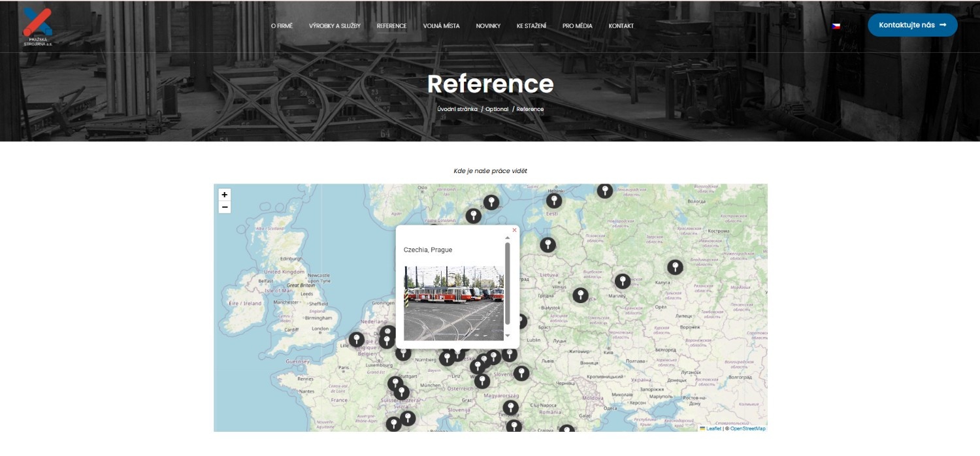The image size is (980, 456).
Task: Click the popup's vertical scrollbar thumb
Action: click(x=508, y=284)
